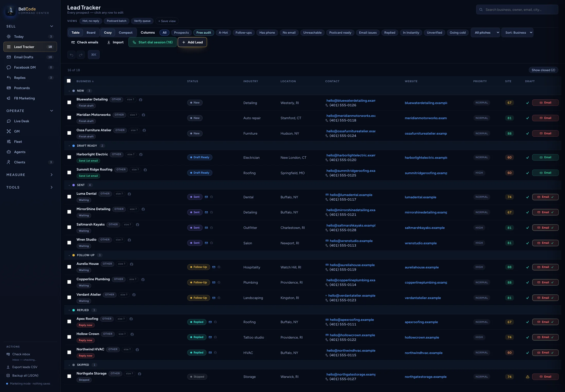Click Export leads CSV download icon

coord(8,367)
